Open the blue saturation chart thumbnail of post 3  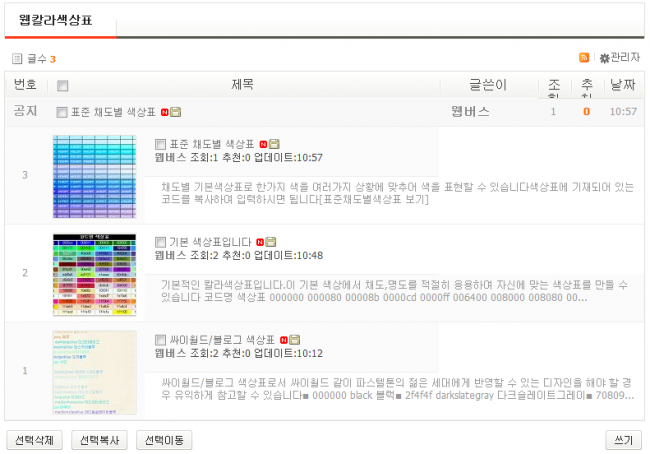(95, 177)
